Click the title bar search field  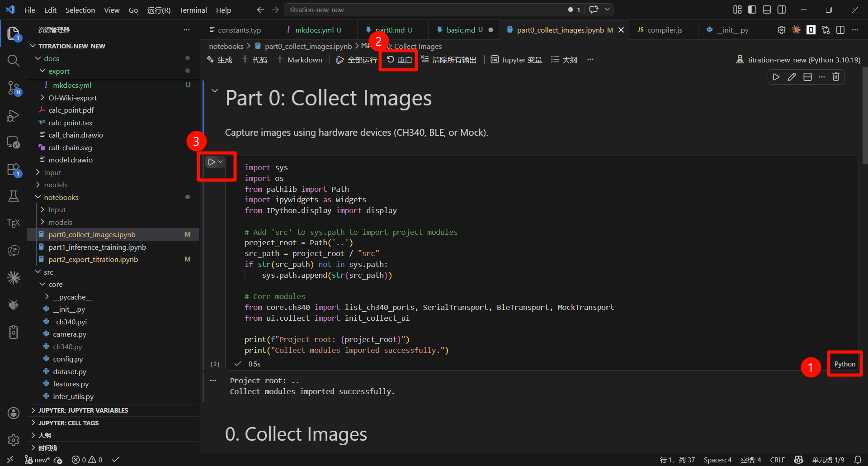coord(424,10)
